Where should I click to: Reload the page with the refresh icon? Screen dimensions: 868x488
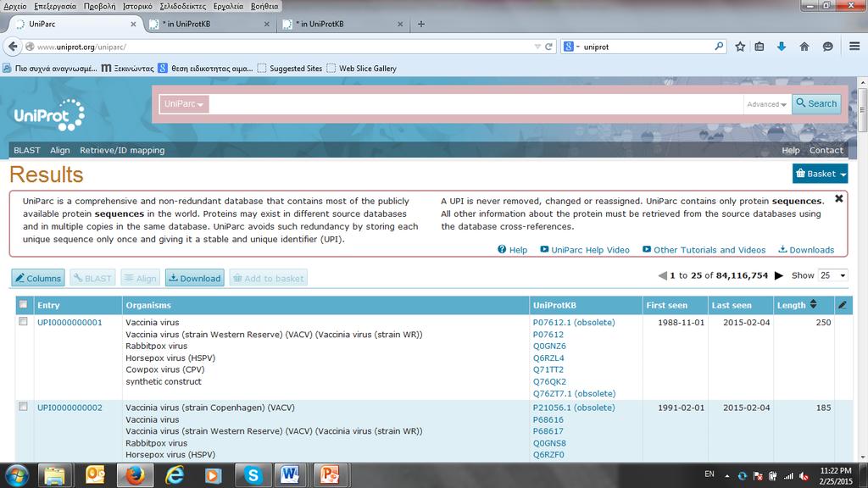point(548,47)
